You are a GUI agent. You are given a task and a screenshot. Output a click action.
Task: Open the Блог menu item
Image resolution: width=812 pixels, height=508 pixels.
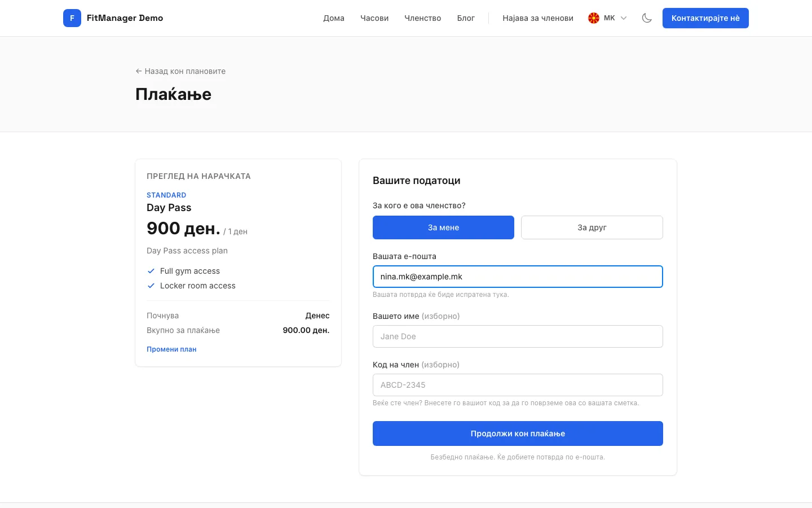pos(466,18)
